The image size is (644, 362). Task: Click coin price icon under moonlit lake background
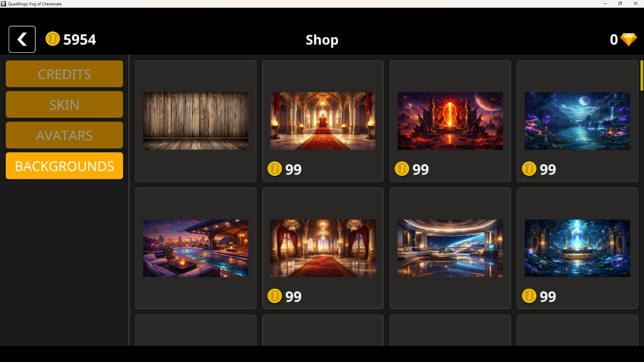[x=529, y=169]
